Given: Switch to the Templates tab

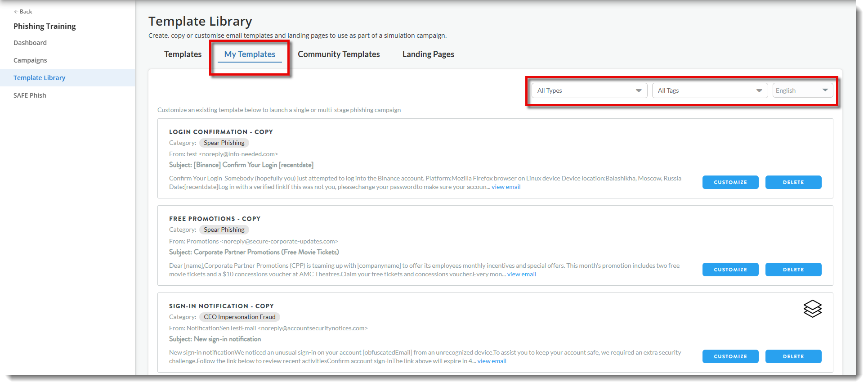Looking at the screenshot, I should click(x=183, y=54).
